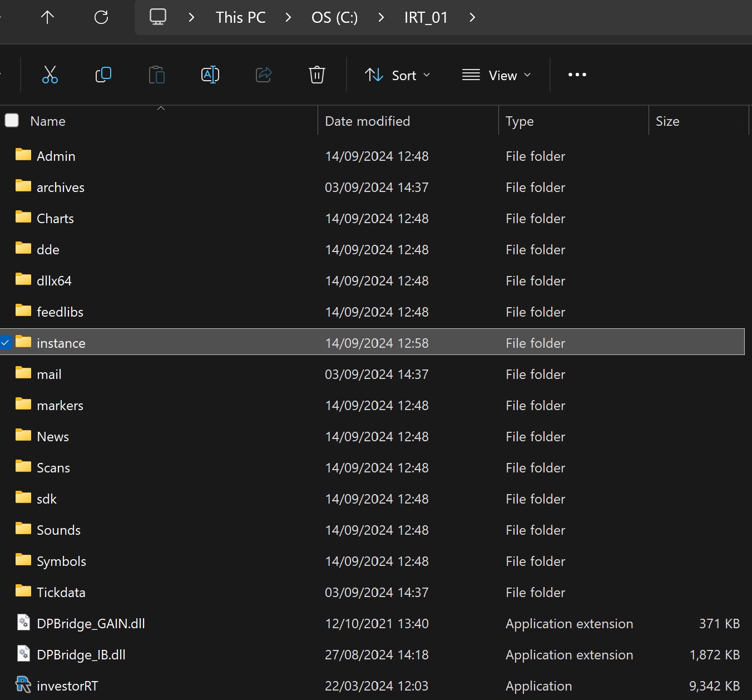
Task: Open the Sort dropdown
Action: (x=398, y=75)
